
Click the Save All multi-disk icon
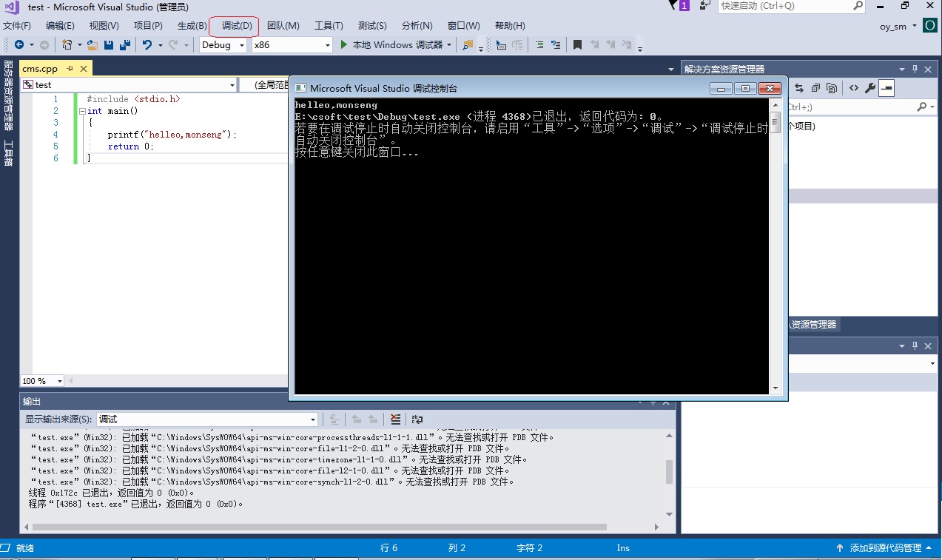[124, 45]
